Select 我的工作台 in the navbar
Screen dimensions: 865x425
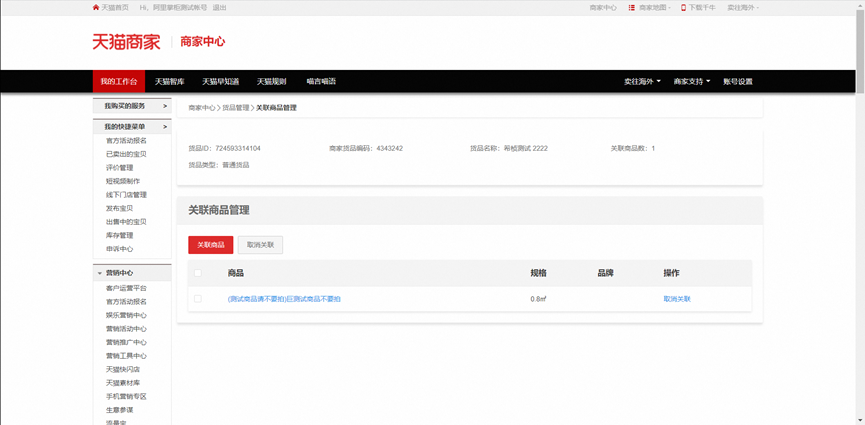[119, 81]
